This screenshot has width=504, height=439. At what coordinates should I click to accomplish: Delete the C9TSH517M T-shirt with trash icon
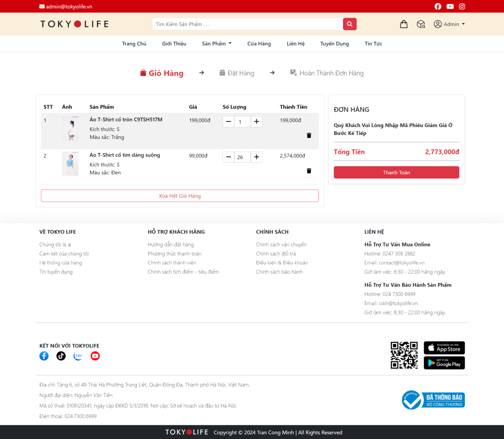point(309,135)
